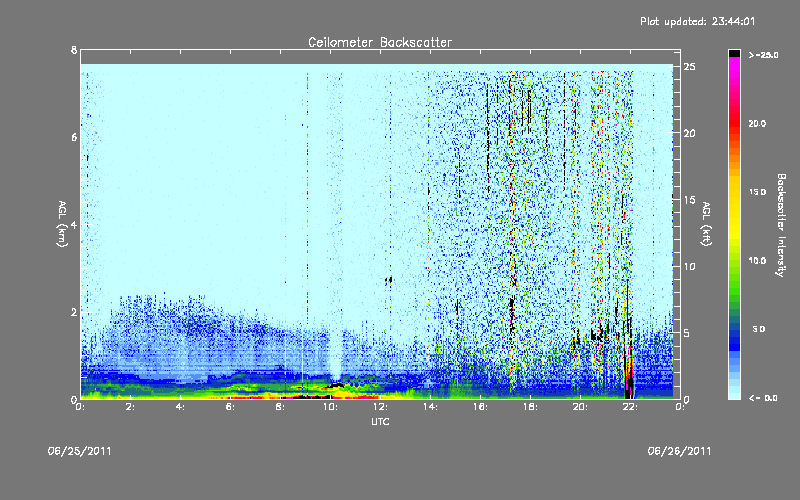The height and width of the screenshot is (500, 800).
Task: Click the end date 06/26/2011
Action: coord(680,451)
